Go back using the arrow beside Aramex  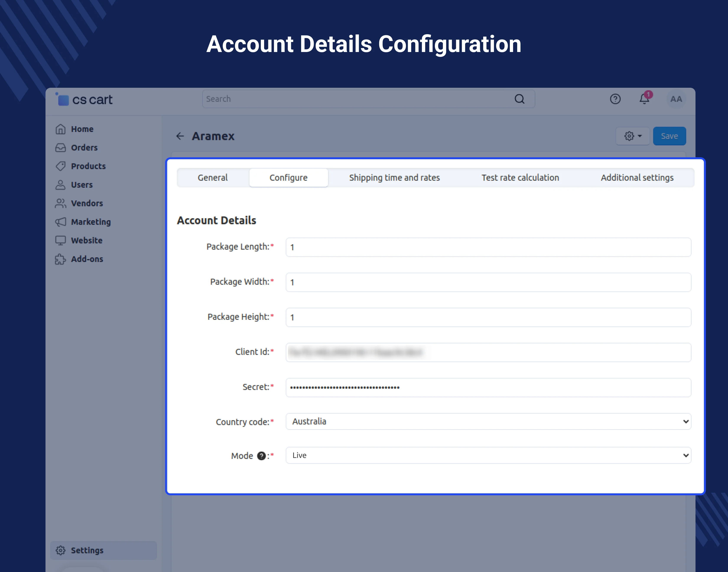[180, 136]
